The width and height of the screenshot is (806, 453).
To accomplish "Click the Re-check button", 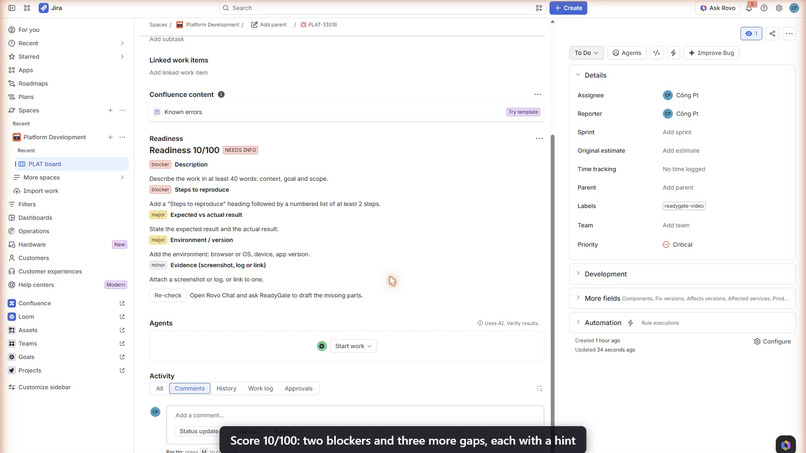I will [168, 295].
